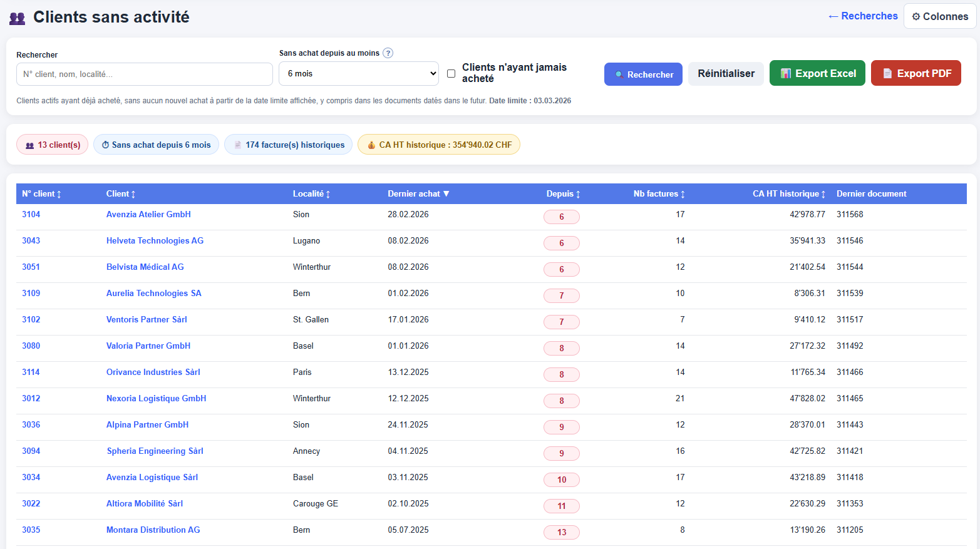
Task: Open 'Alpina Partner GmbH' client link
Action: pyautogui.click(x=147, y=424)
